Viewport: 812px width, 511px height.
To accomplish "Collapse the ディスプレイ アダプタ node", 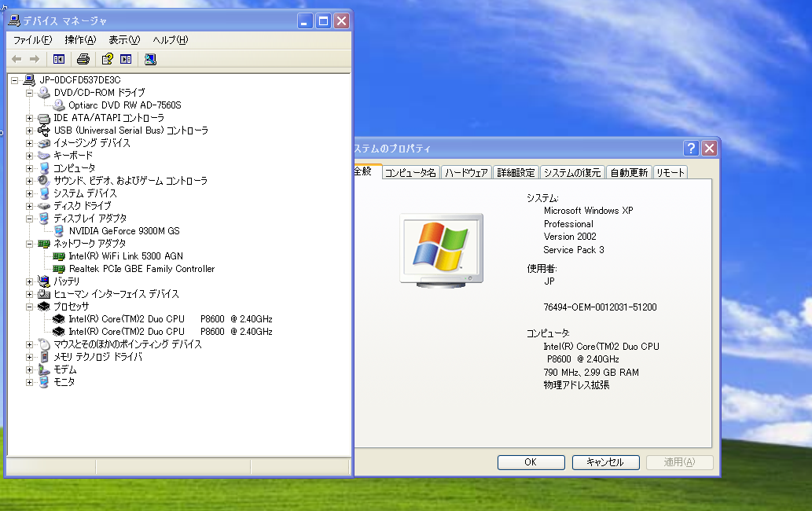I will click(30, 219).
